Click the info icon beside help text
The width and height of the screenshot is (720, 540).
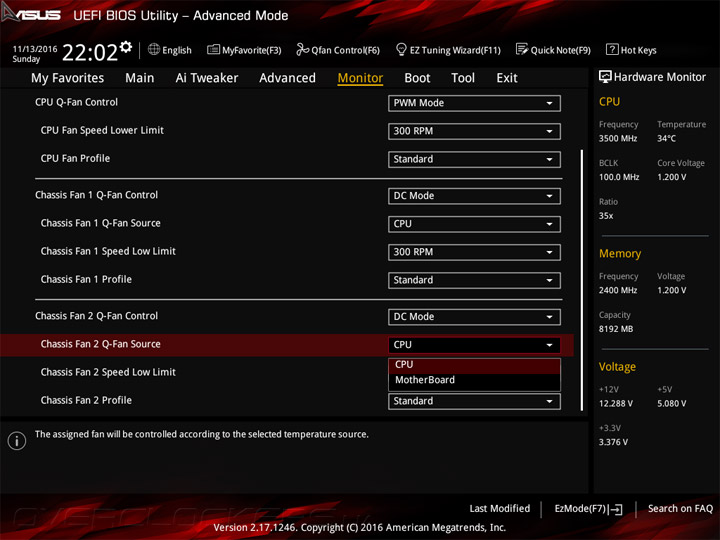(17, 441)
